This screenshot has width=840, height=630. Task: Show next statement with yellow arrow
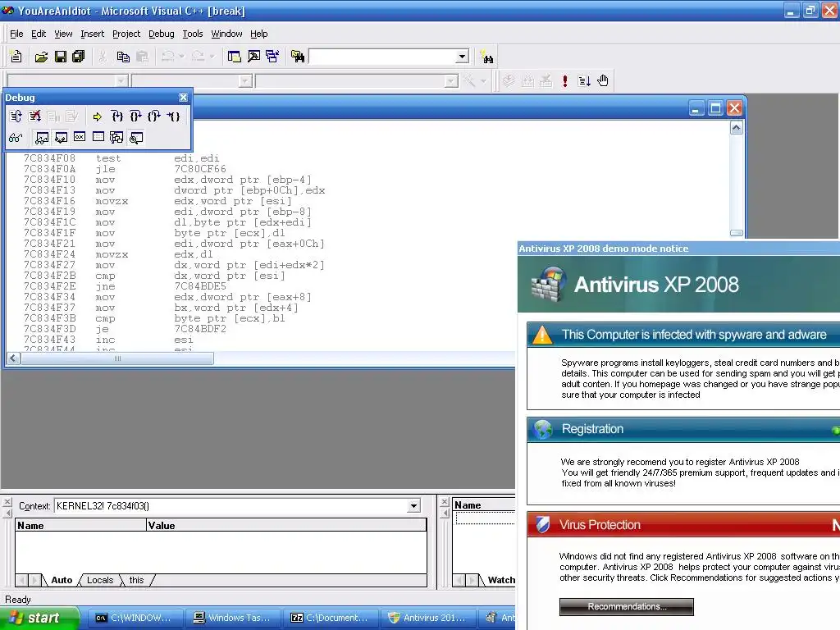tap(97, 116)
